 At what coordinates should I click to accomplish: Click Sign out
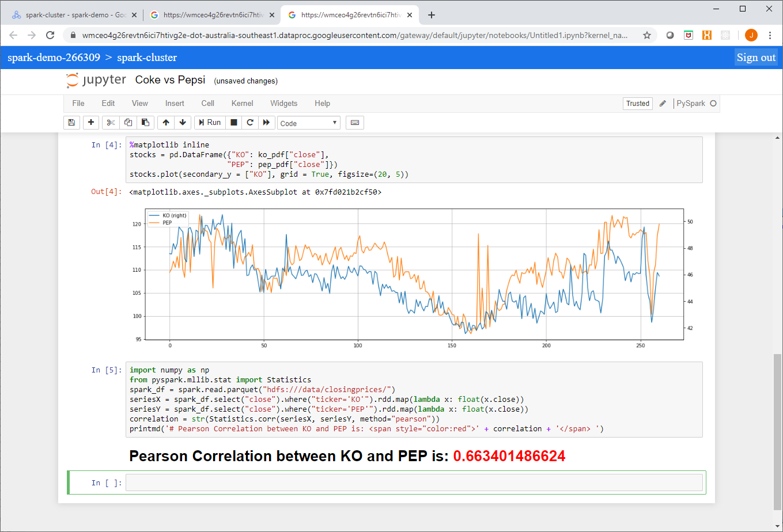point(756,58)
